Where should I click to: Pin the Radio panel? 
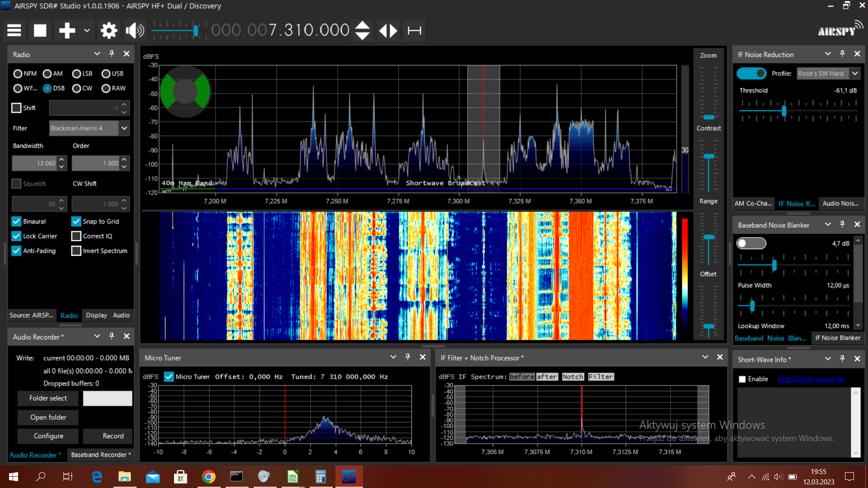(112, 54)
